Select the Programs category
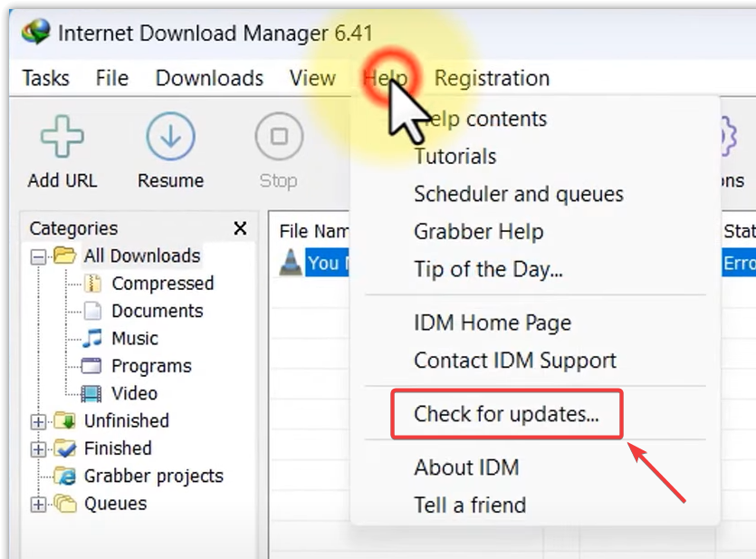This screenshot has width=756, height=559. [151, 366]
